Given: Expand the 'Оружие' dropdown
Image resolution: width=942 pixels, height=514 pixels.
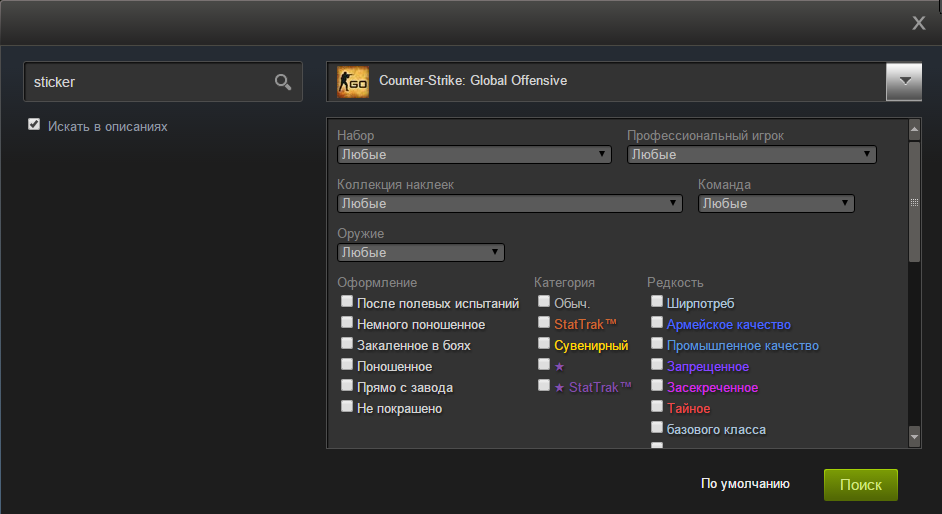Looking at the screenshot, I should 421,253.
